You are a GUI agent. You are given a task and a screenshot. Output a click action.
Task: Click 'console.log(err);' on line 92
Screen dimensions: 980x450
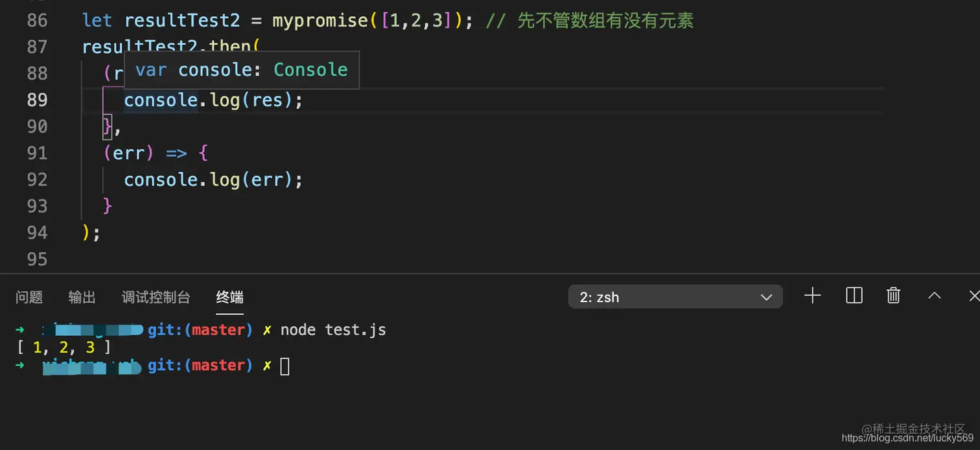coord(213,180)
